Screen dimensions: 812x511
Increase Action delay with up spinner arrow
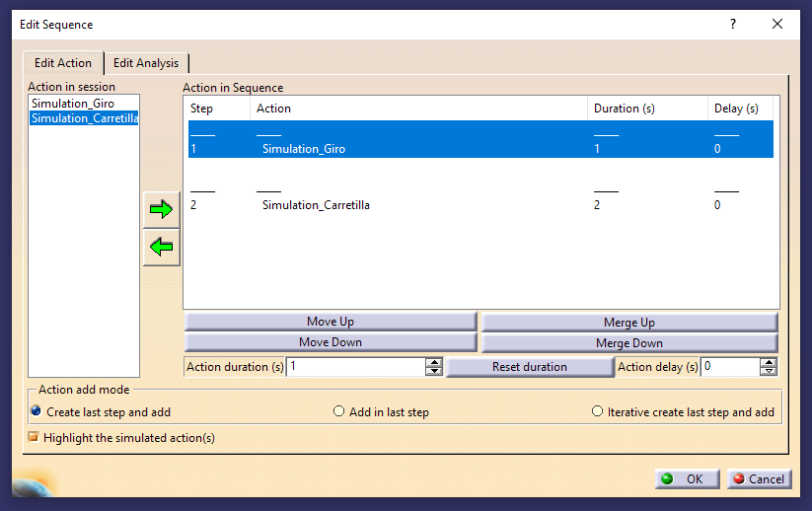(769, 362)
